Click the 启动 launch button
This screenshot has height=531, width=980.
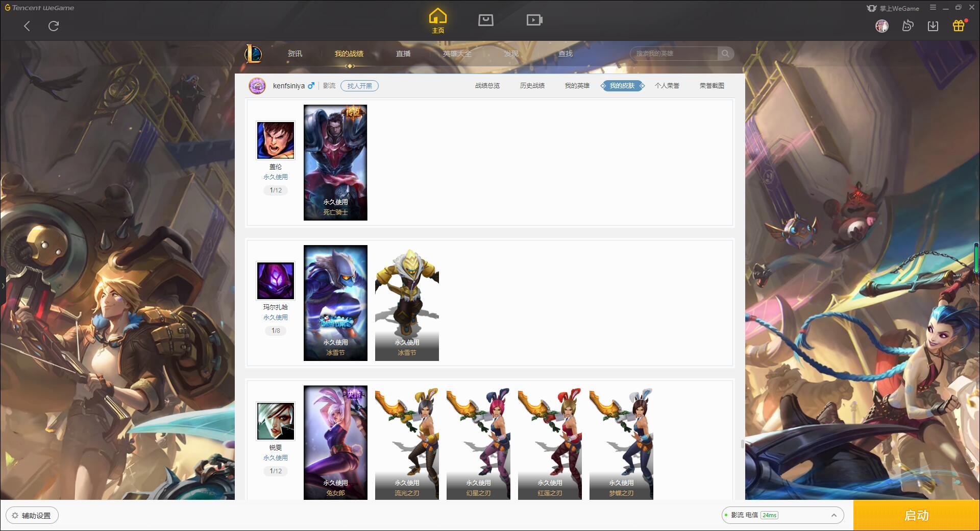click(917, 516)
